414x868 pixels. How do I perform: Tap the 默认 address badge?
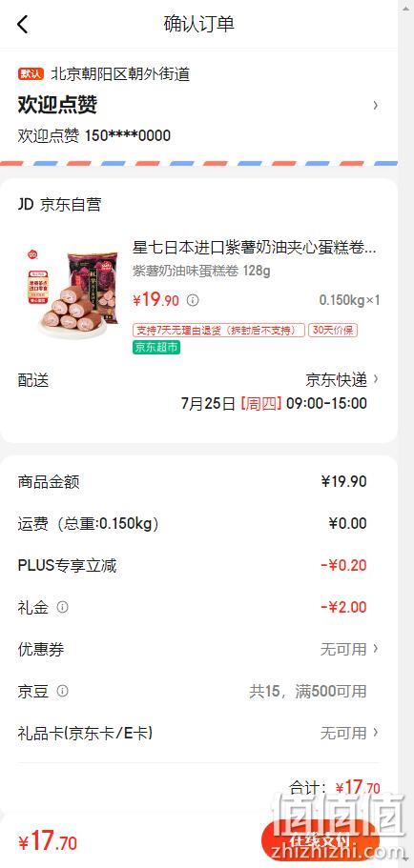[x=31, y=73]
